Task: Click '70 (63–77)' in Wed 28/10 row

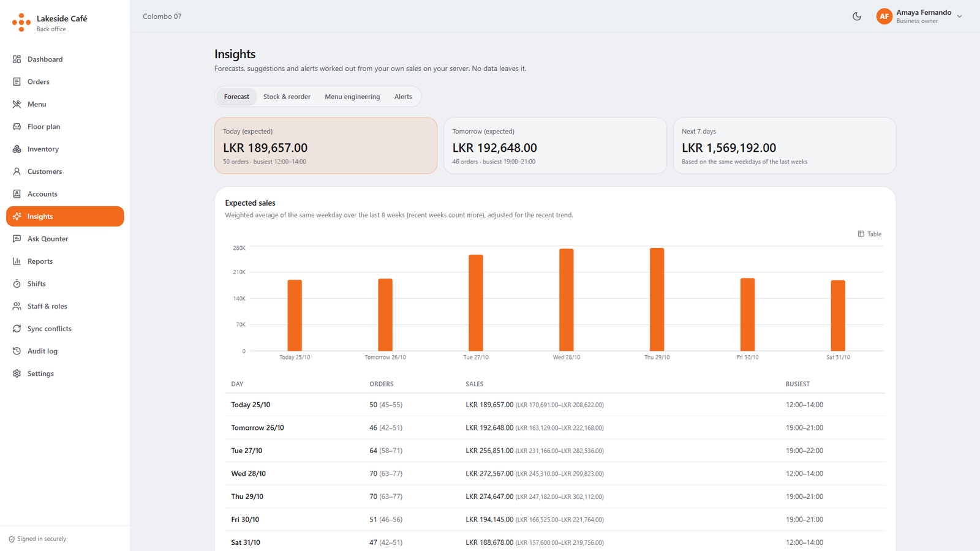Action: pos(386,473)
